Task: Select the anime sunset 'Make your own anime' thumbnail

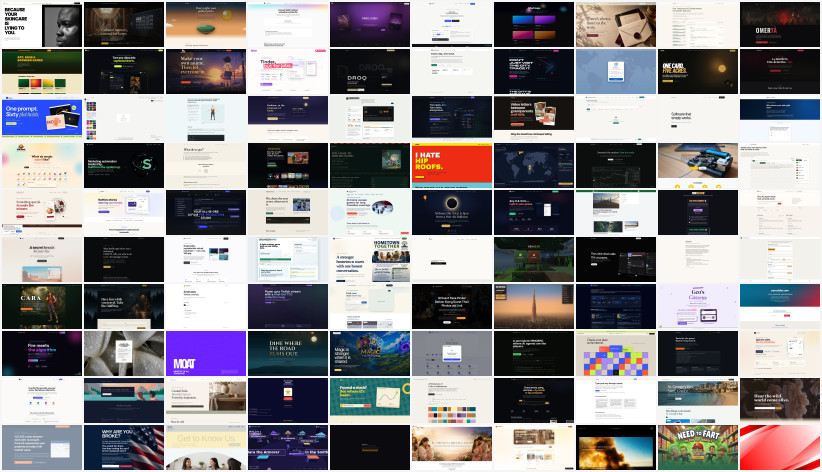Action: [x=206, y=71]
